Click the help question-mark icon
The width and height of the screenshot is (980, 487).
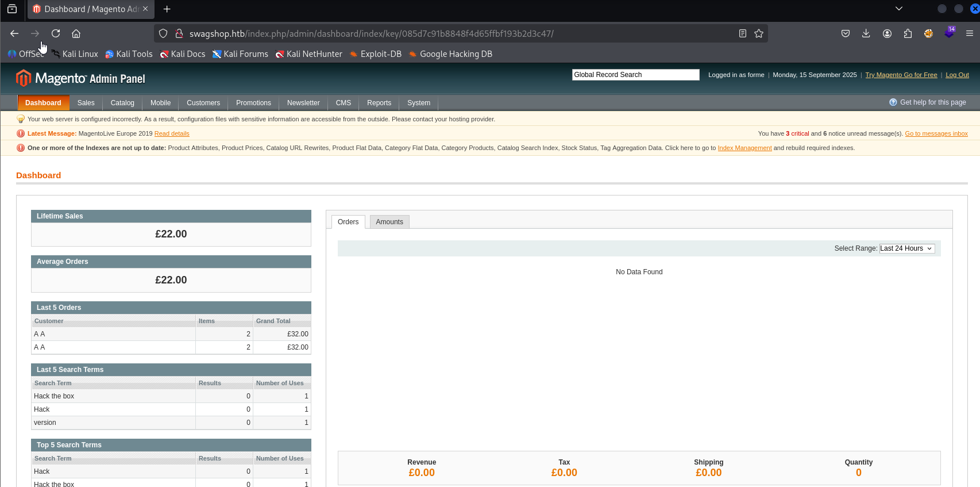(893, 102)
